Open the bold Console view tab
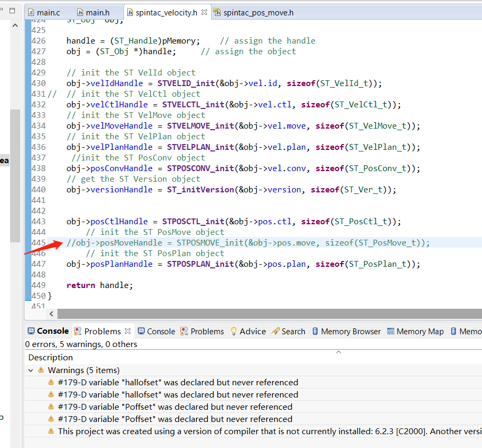Screen dimensions: 482x448 pyautogui.click(x=48, y=331)
